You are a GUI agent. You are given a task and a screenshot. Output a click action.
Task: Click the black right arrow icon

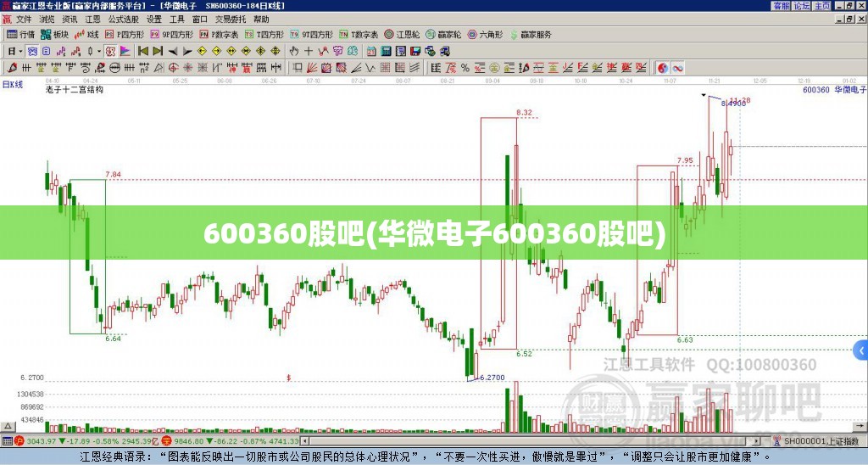tap(187, 51)
